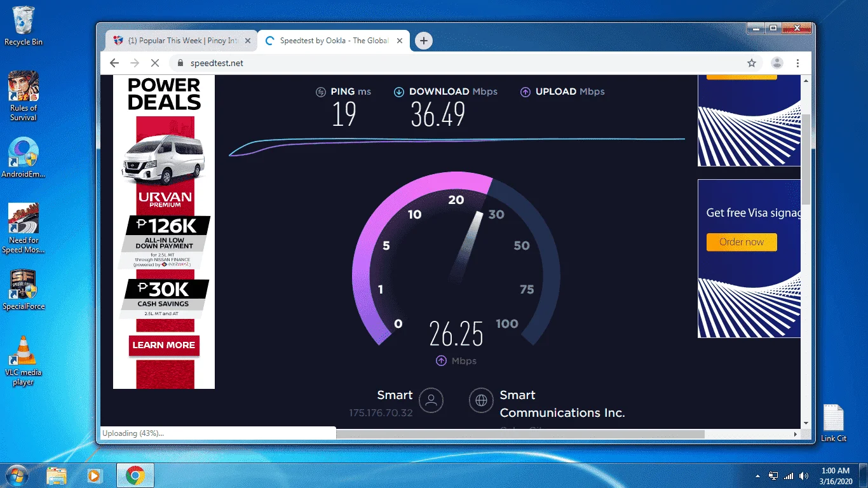Close the Popular This Week tab
The height and width of the screenshot is (488, 868).
click(x=248, y=41)
